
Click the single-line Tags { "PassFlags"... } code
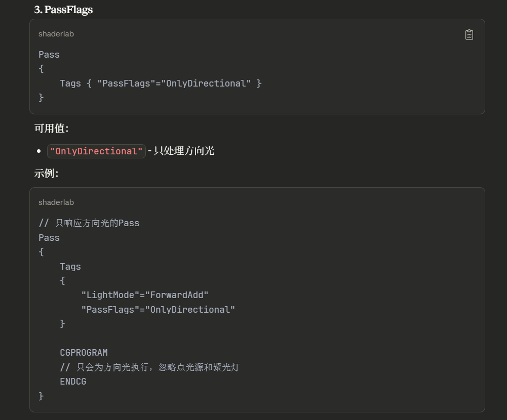click(x=161, y=83)
